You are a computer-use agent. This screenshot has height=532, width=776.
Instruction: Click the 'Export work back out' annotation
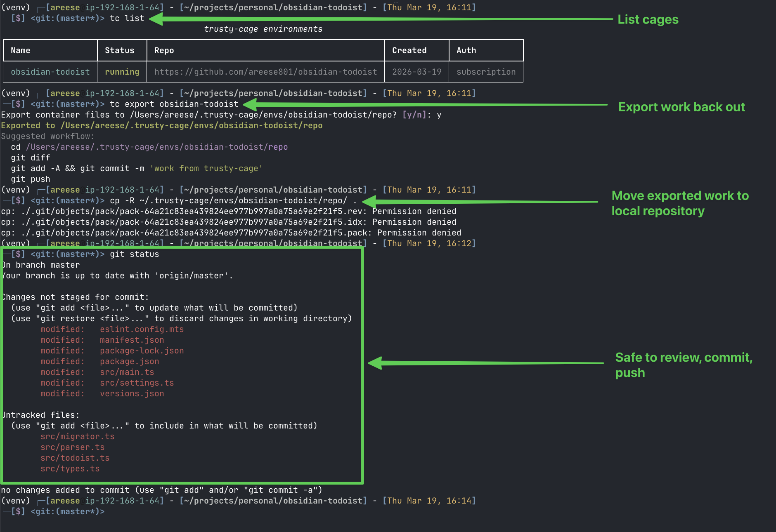point(681,107)
